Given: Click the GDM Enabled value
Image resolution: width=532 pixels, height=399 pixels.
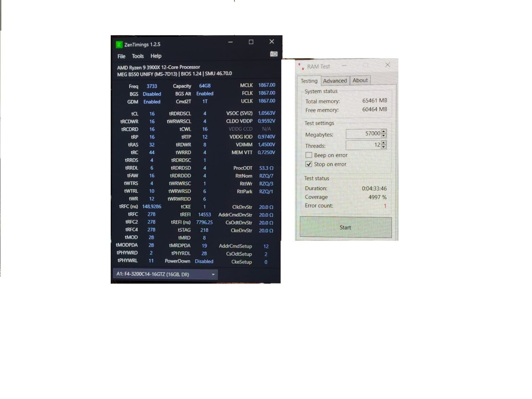Looking at the screenshot, I should tap(152, 102).
